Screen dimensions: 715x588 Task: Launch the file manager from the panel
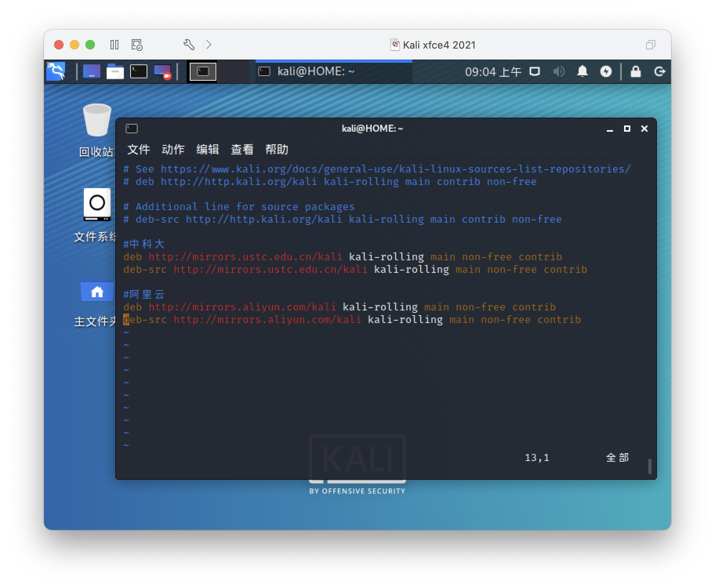pyautogui.click(x=115, y=71)
